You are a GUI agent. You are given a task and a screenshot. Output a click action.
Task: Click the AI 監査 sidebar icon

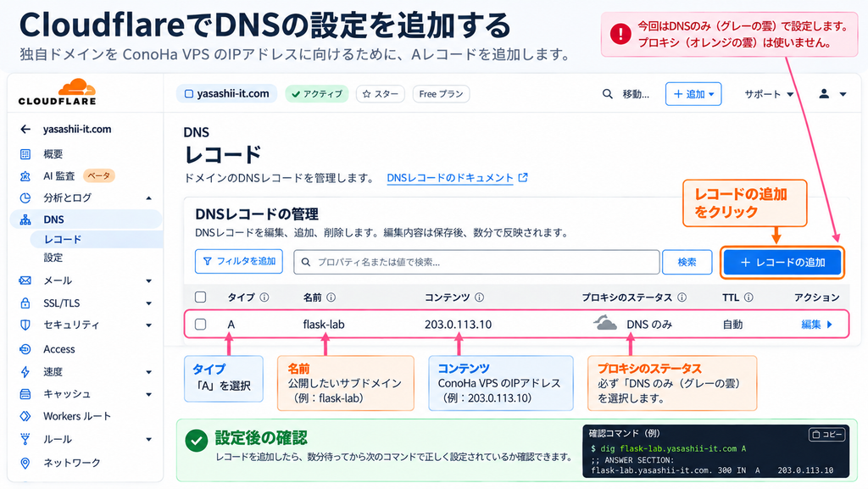click(25, 176)
